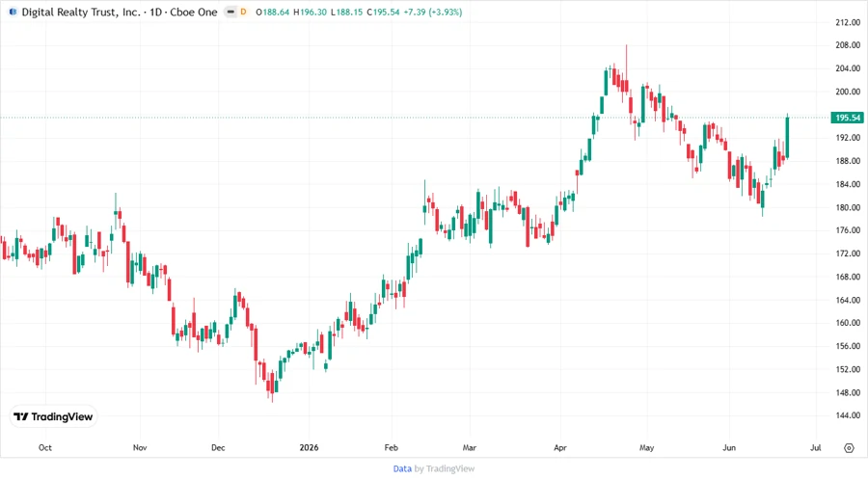
Task: Click the 152.00 price axis label
Action: click(x=848, y=369)
